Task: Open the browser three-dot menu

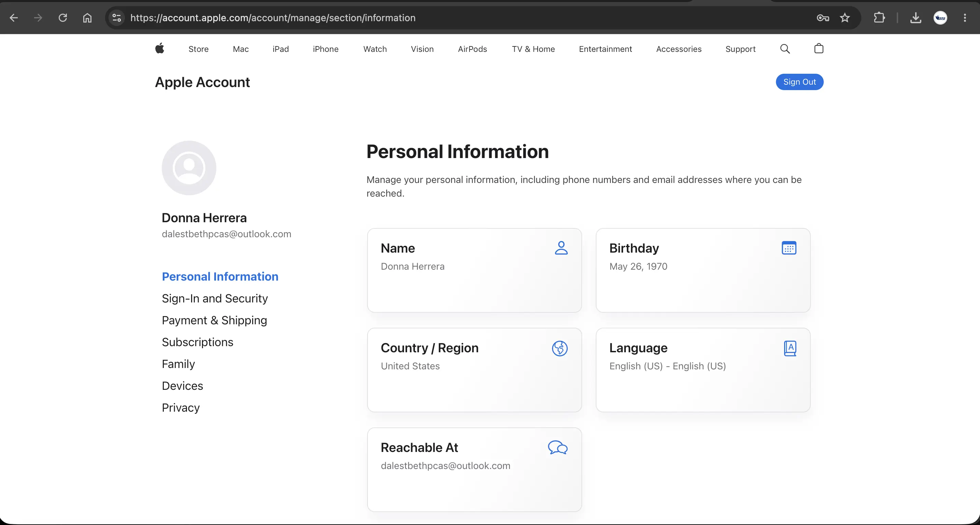Action: [x=965, y=18]
